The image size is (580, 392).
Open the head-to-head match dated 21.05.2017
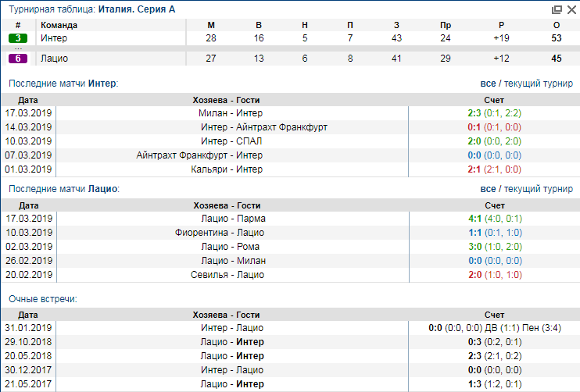click(225, 384)
